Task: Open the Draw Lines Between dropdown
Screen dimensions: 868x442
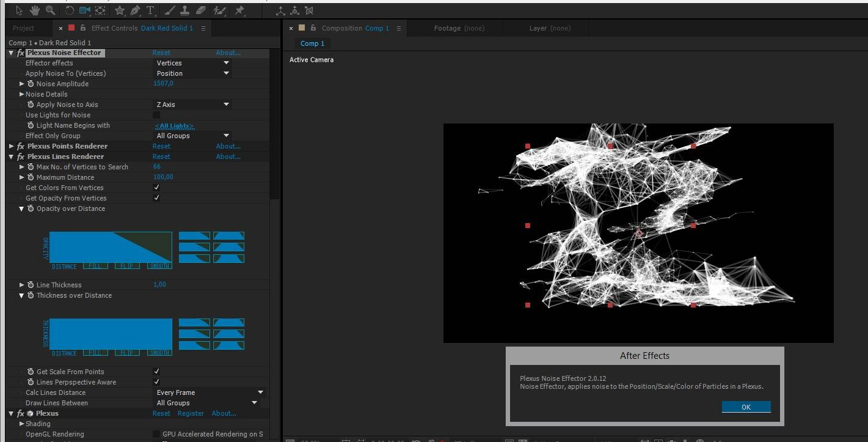Action: tap(206, 403)
